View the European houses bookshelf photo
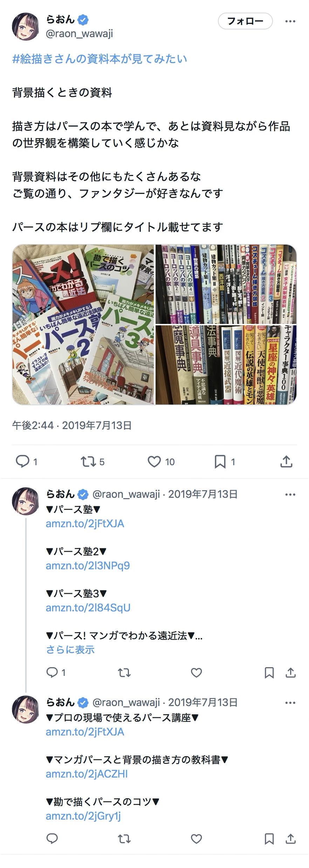The width and height of the screenshot is (309, 868). click(x=226, y=284)
